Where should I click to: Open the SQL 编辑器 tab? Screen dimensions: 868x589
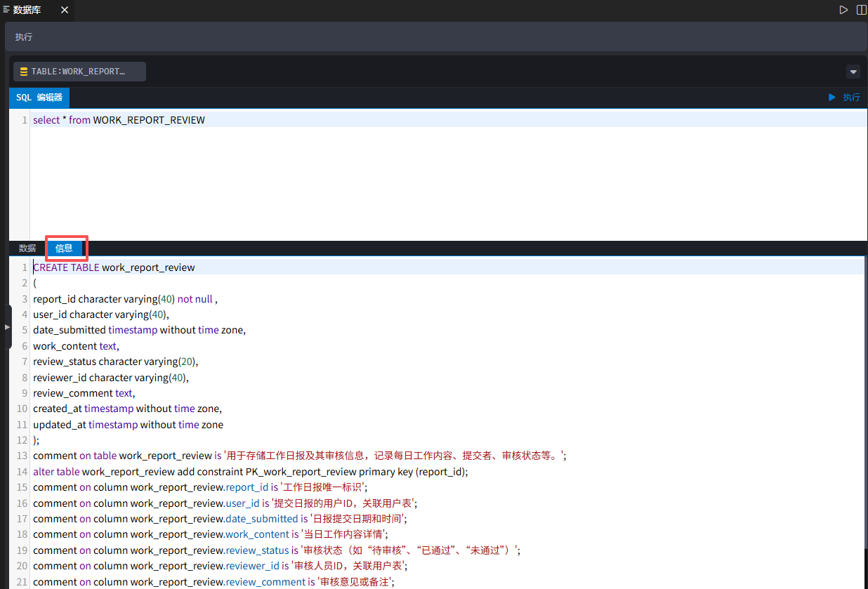39,98
